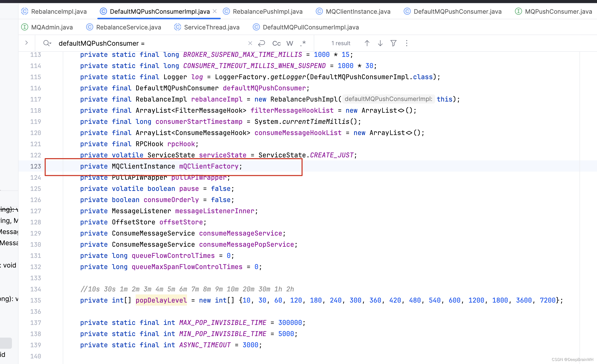597x364 pixels.
Task: Open search bar more options menu
Action: (407, 43)
